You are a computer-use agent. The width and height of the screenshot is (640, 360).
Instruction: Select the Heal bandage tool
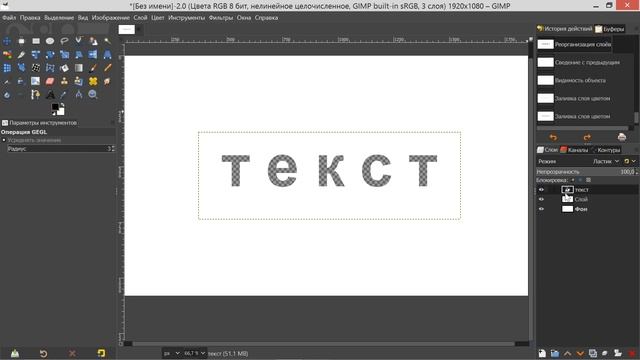[93, 81]
